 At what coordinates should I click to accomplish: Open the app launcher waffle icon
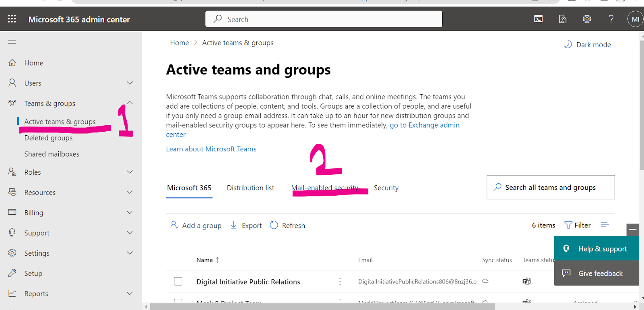(12, 19)
